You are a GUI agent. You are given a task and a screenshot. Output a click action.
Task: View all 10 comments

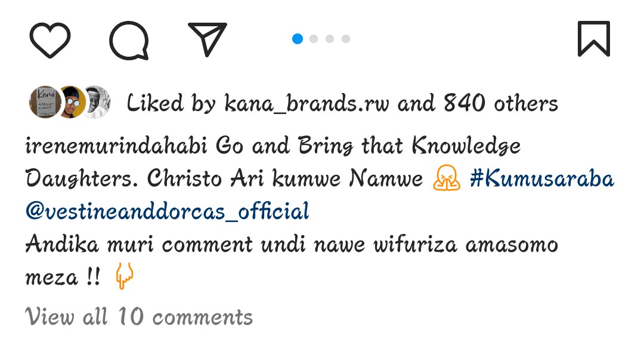point(139,316)
